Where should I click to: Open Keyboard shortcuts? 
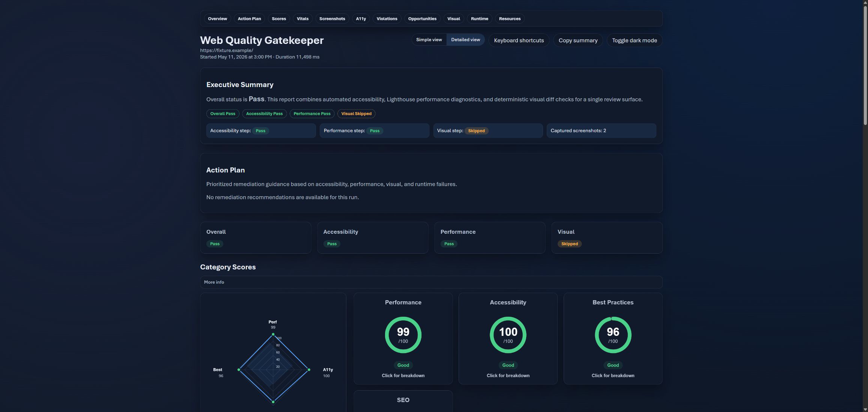pyautogui.click(x=519, y=41)
